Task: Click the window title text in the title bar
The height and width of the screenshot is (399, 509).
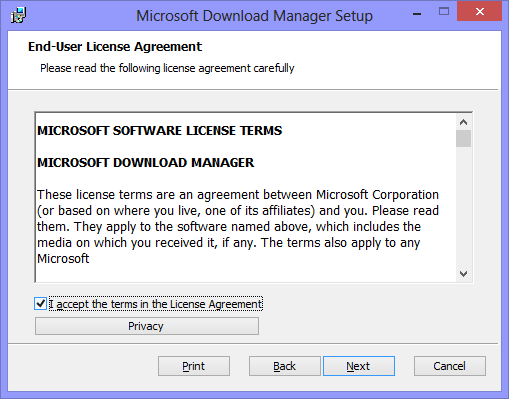Action: (x=254, y=16)
